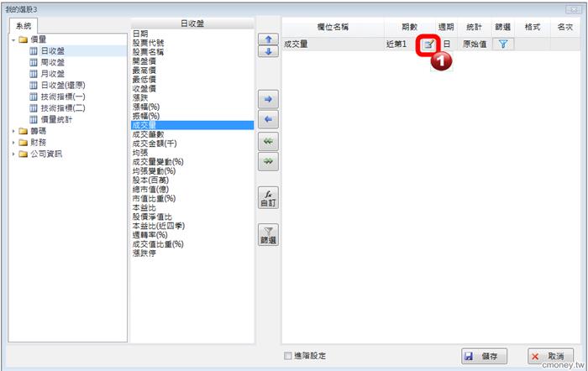Select the 日收盤 table icon in the tree

pyautogui.click(x=34, y=51)
